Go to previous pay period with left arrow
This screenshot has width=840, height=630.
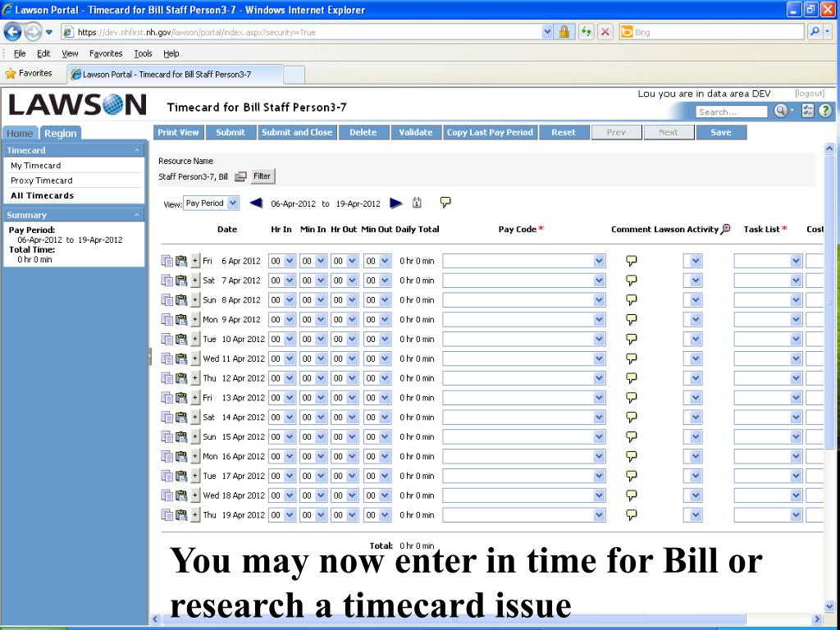click(256, 203)
